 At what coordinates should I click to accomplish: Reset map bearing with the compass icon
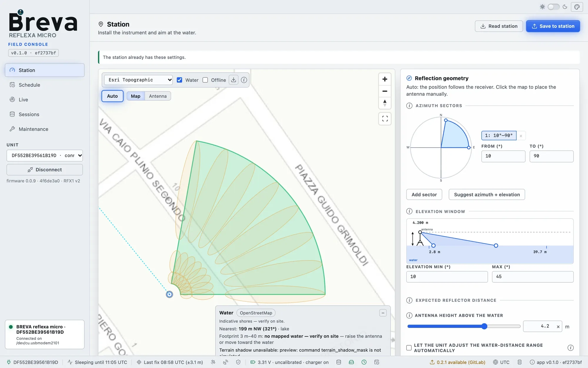click(x=385, y=103)
